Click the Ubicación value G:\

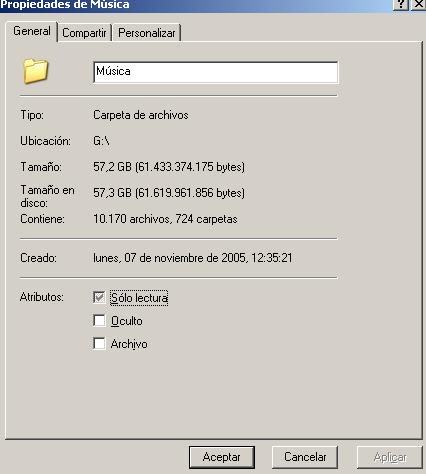pos(101,141)
